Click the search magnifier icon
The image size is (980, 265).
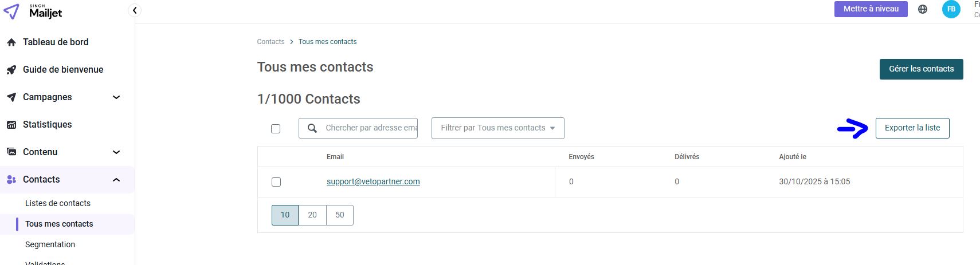(x=312, y=128)
